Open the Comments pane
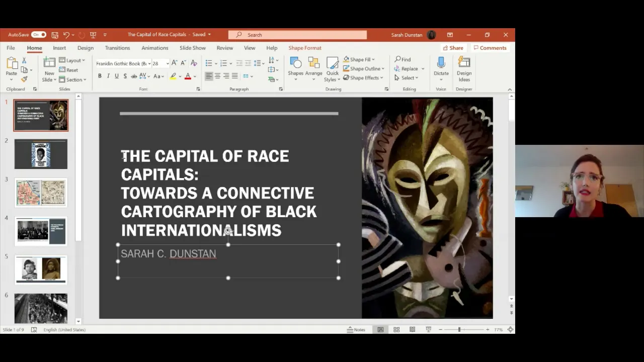This screenshot has width=644, height=362. pyautogui.click(x=490, y=48)
